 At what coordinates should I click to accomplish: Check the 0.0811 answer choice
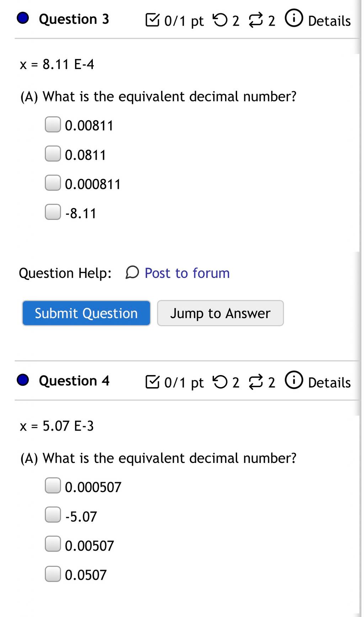click(x=53, y=154)
